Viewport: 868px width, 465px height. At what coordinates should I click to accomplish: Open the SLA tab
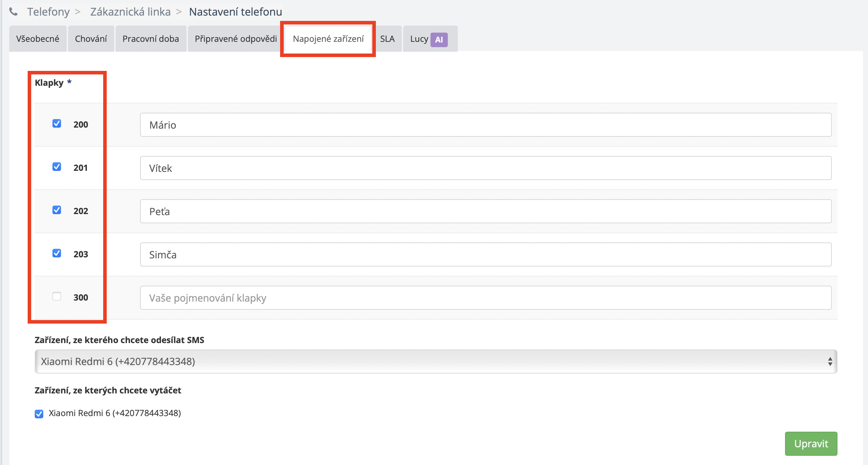pyautogui.click(x=387, y=39)
